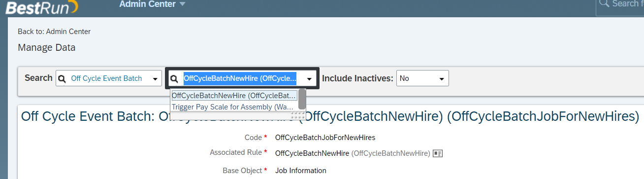This screenshot has width=644, height=179.
Task: Choose Trigger Pay Scale for Assembly option
Action: pos(233,107)
